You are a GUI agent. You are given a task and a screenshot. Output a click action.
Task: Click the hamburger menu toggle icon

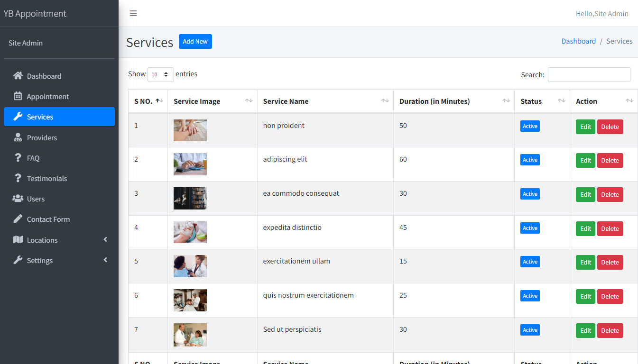coord(133,13)
